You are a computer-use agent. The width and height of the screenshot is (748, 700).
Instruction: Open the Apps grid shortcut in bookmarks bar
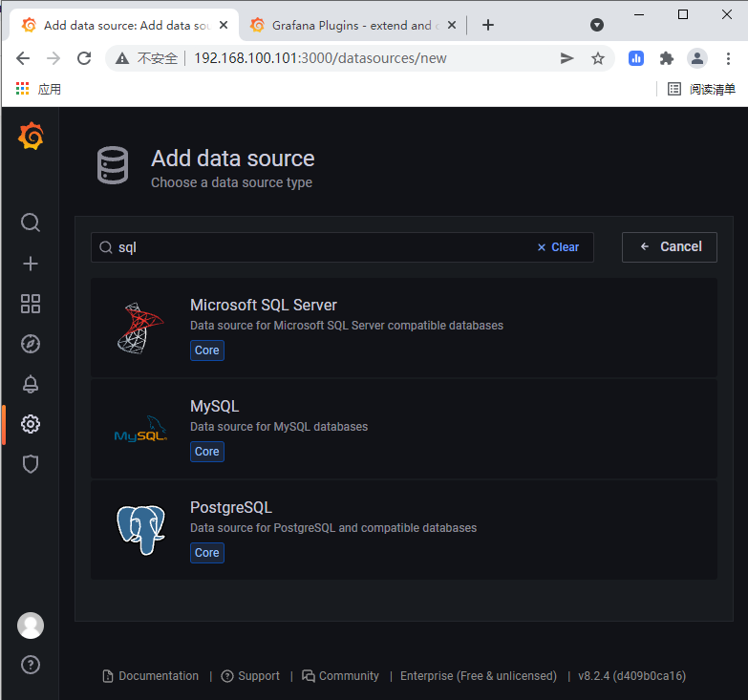(22, 89)
